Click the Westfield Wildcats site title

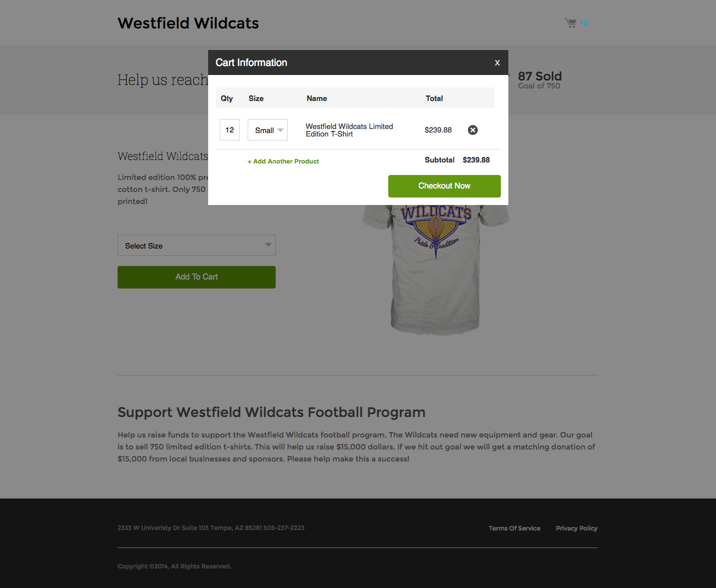(188, 23)
